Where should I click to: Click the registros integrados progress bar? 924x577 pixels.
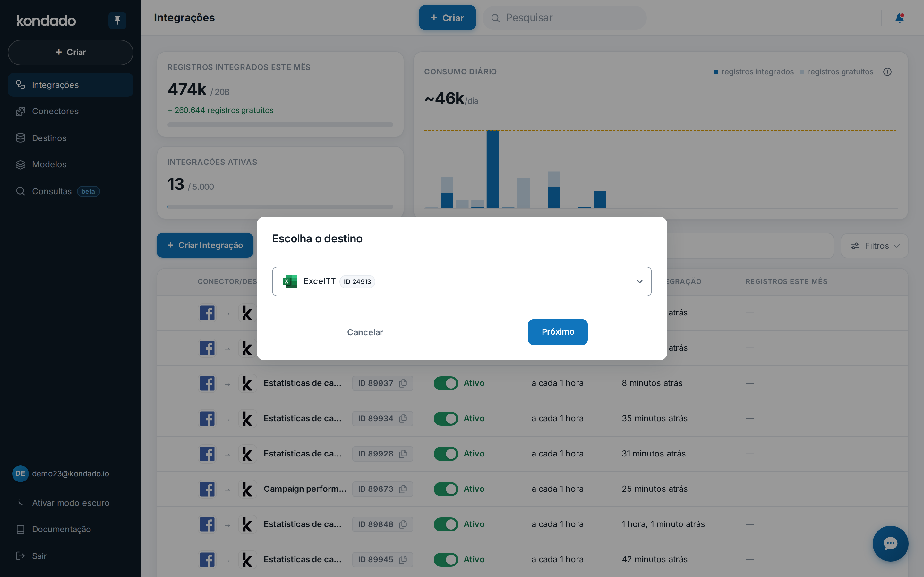point(280,124)
